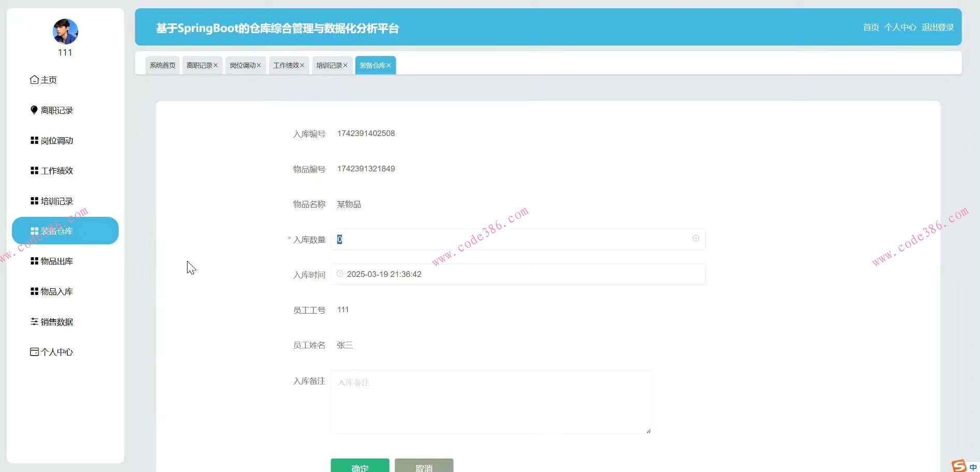
Task: Switch to the 培训记录 tab
Action: (328, 65)
